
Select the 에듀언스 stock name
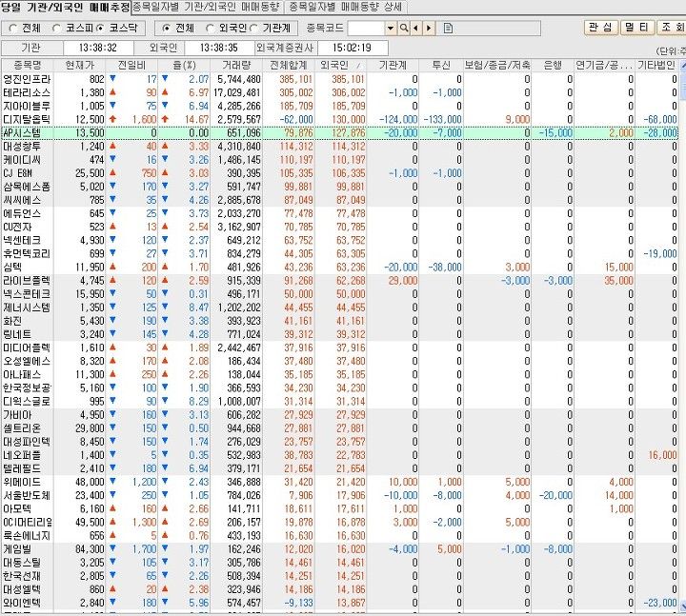pos(21,214)
